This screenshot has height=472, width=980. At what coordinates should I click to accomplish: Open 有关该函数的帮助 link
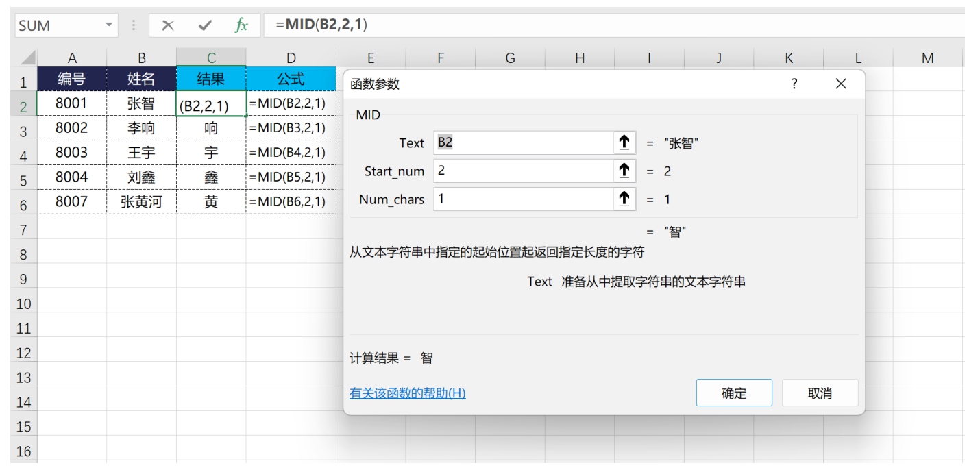click(x=407, y=393)
